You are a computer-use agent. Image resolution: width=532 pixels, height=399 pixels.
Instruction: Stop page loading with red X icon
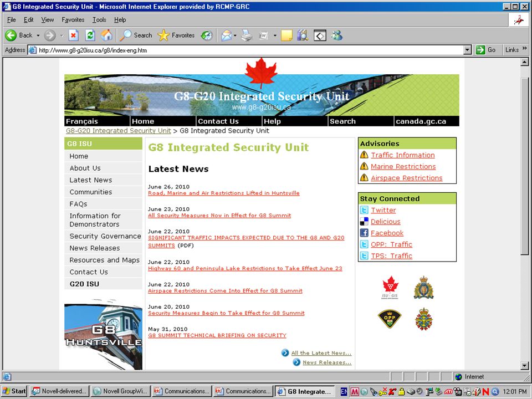pos(74,35)
